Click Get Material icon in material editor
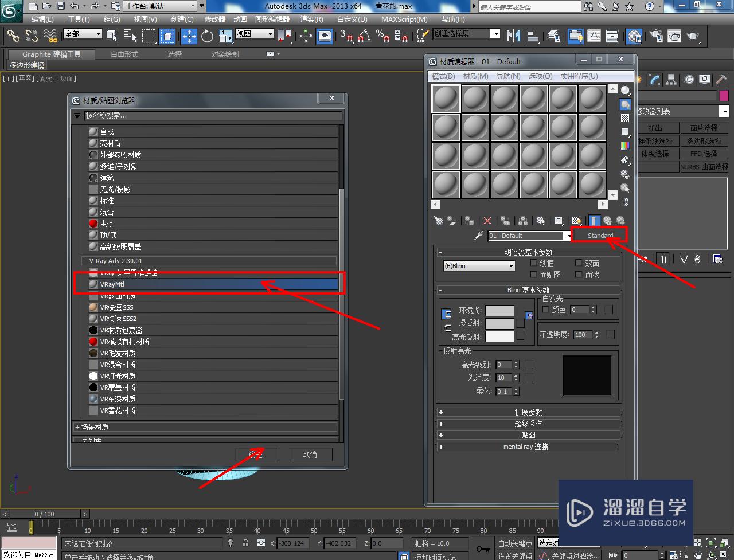Viewport: 734px width, 560px height. tap(439, 221)
